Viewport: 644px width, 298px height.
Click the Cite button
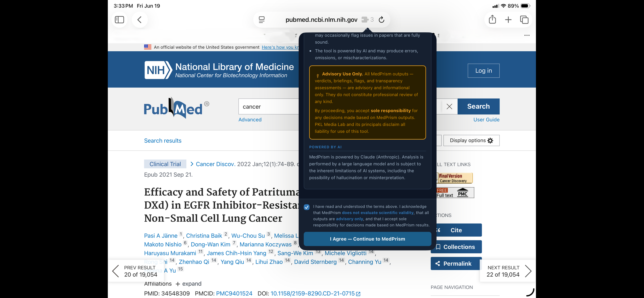coord(456,230)
